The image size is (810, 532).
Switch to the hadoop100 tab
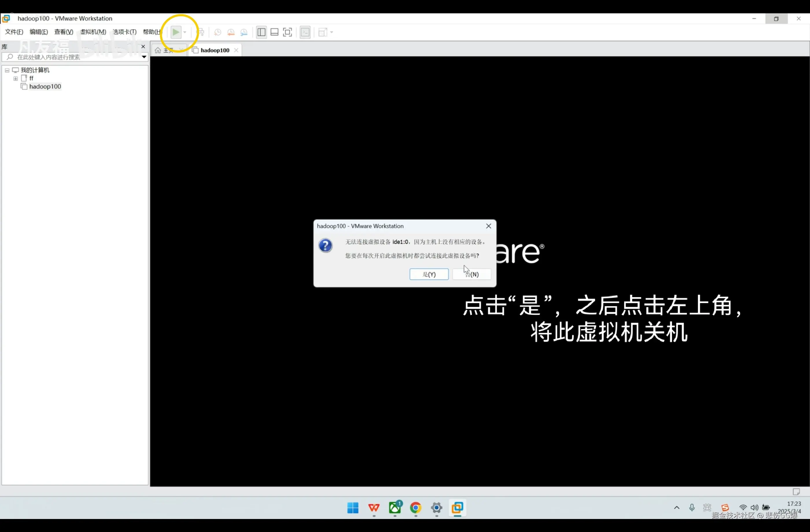click(x=215, y=50)
